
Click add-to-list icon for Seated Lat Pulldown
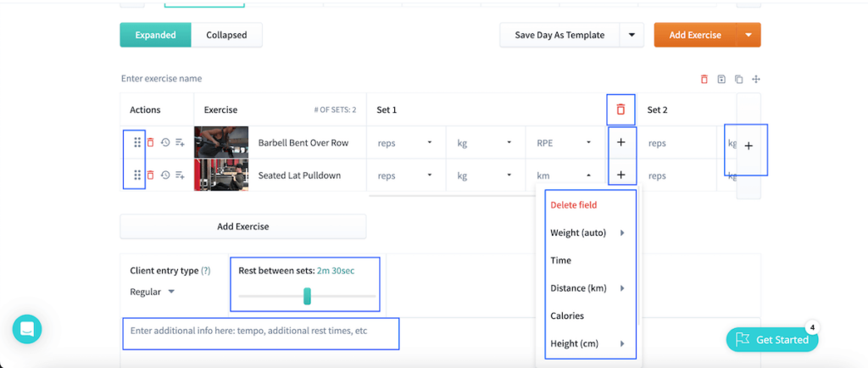(x=180, y=176)
